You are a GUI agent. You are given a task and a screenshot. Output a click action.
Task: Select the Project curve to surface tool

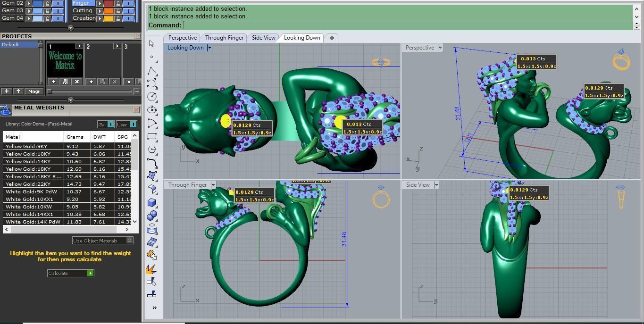(152, 229)
